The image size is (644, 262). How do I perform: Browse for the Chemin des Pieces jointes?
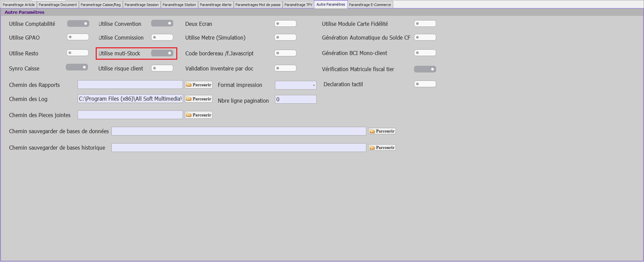click(x=199, y=115)
